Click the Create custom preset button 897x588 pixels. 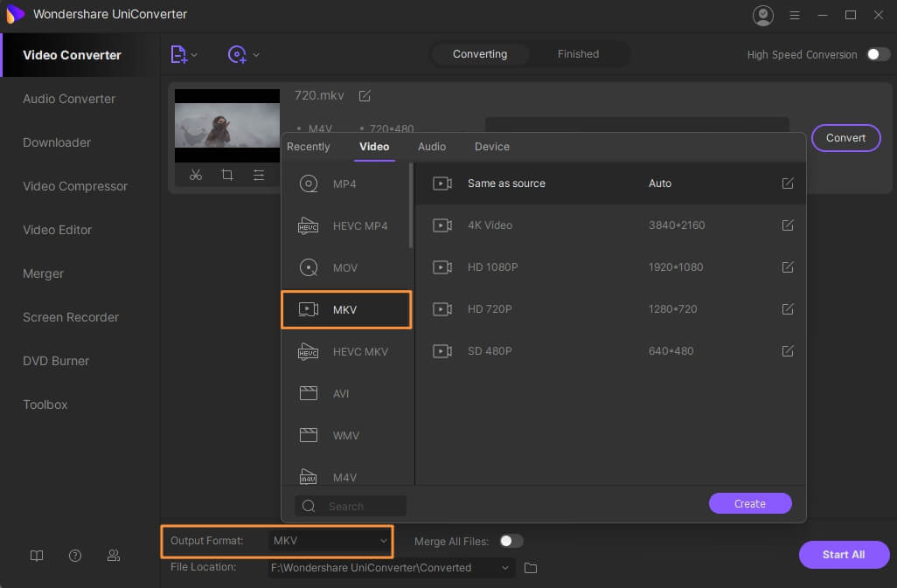tap(749, 503)
